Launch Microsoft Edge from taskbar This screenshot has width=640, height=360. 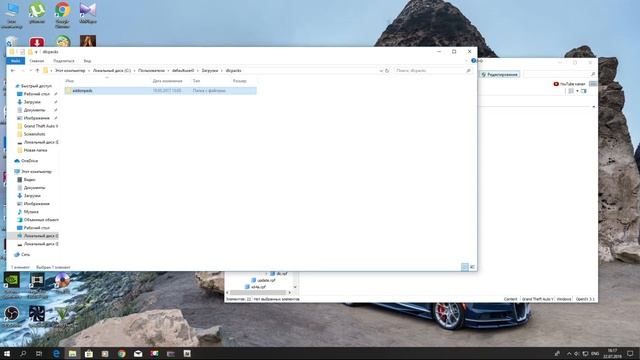pos(56,353)
